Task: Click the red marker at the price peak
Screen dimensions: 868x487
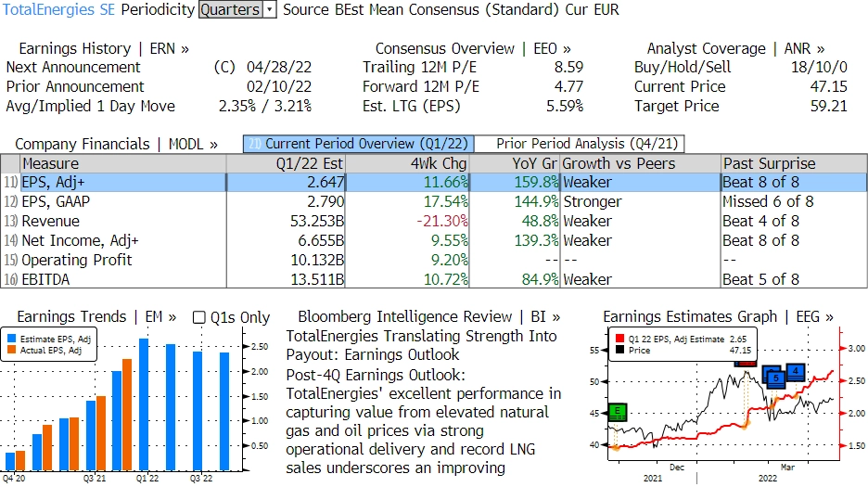Action: pos(745,364)
